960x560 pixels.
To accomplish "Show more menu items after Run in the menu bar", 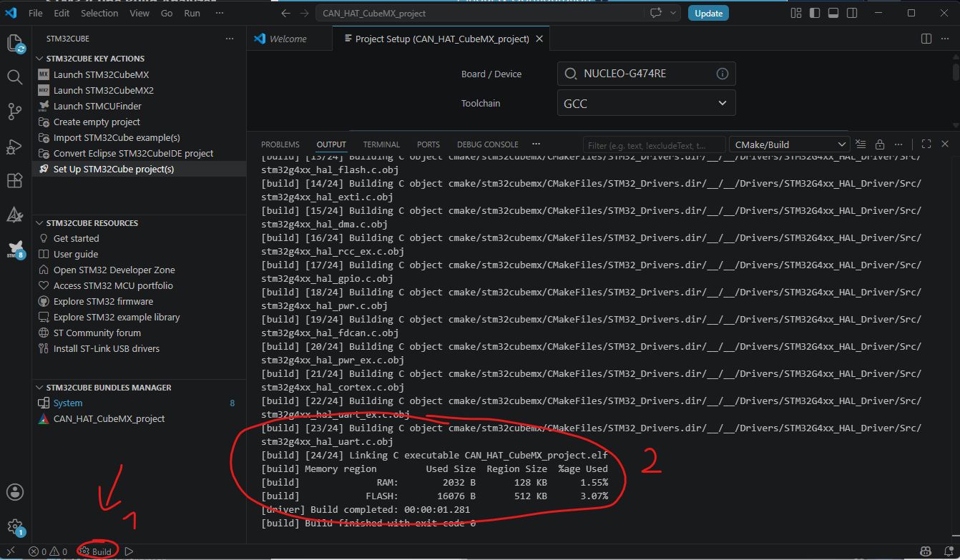I will coord(218,13).
